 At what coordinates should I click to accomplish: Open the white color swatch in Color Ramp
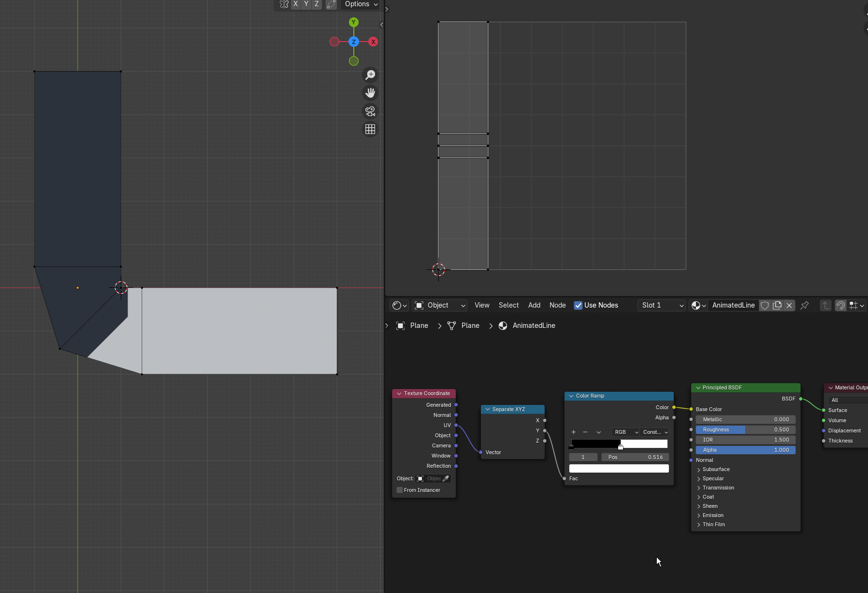pyautogui.click(x=619, y=468)
